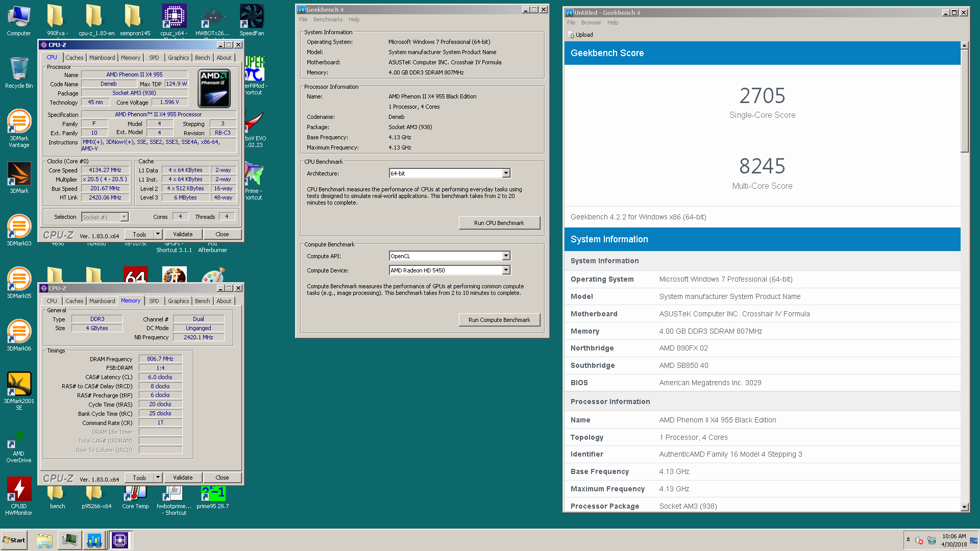Click scroll-down arrow in Geekbench results
The height and width of the screenshot is (551, 980).
point(964,507)
